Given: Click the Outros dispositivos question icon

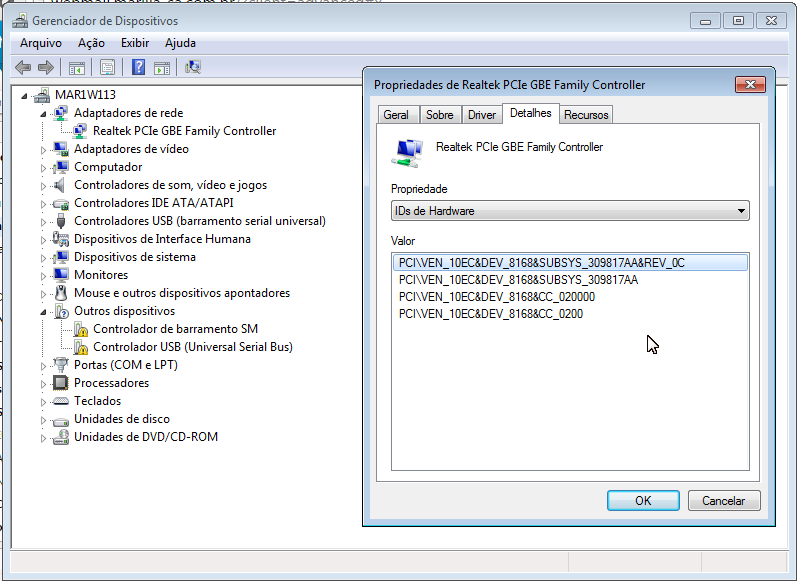Looking at the screenshot, I should (61, 311).
